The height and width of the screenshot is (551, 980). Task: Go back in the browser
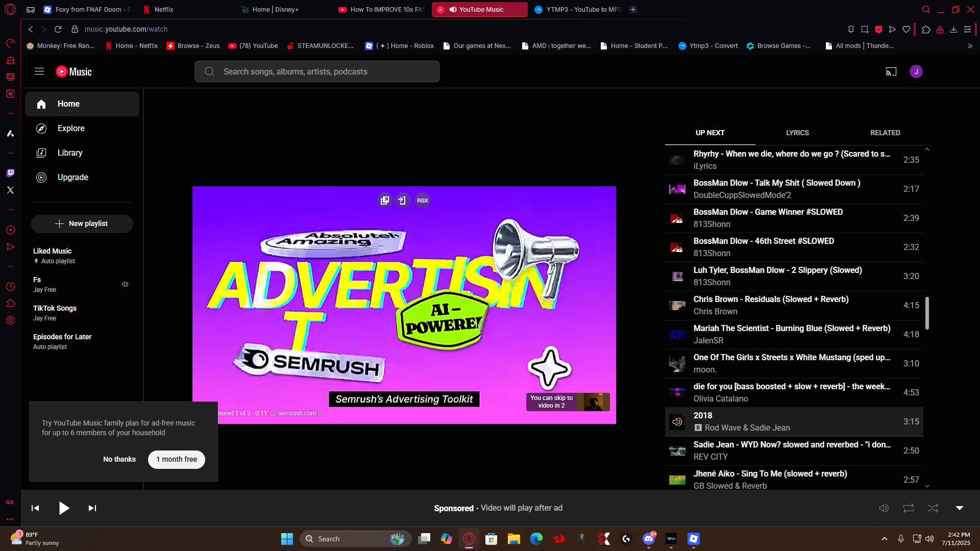(x=31, y=30)
